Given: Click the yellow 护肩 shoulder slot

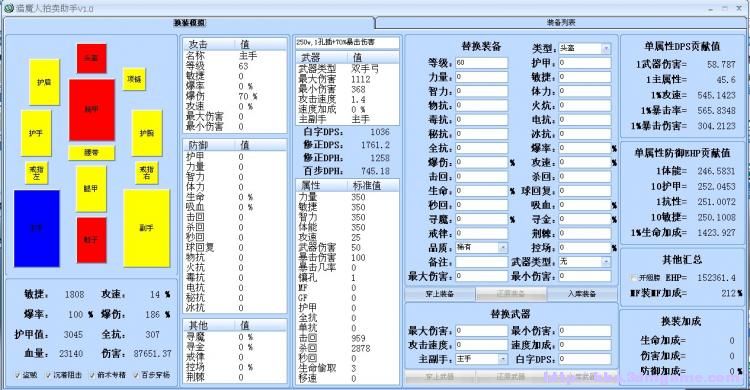Looking at the screenshot, I should [44, 82].
